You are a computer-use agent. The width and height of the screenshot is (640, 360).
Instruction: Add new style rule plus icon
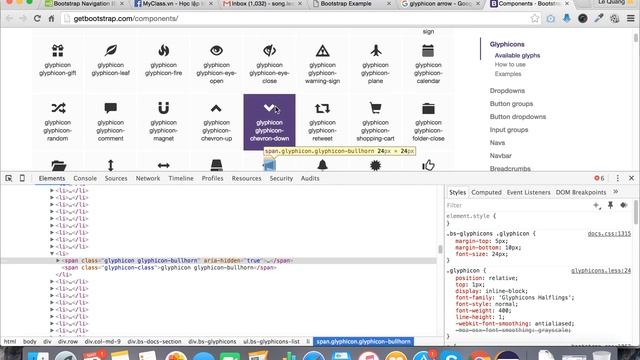pyautogui.click(x=597, y=205)
